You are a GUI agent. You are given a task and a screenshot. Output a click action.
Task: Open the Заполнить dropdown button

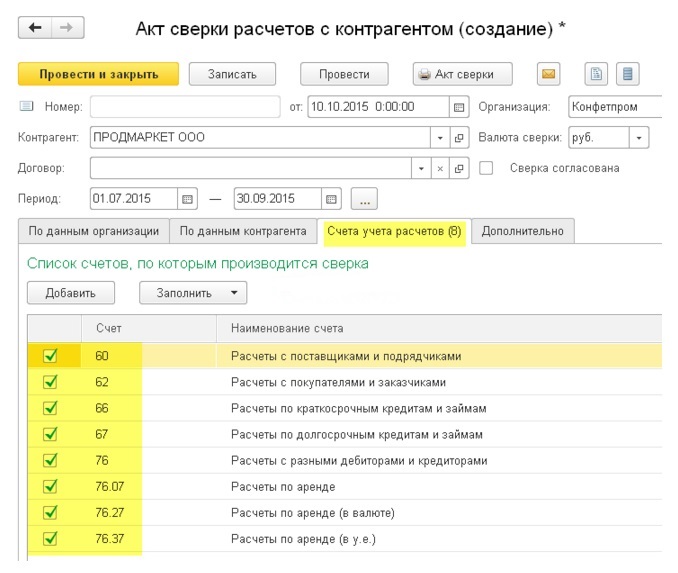193,293
